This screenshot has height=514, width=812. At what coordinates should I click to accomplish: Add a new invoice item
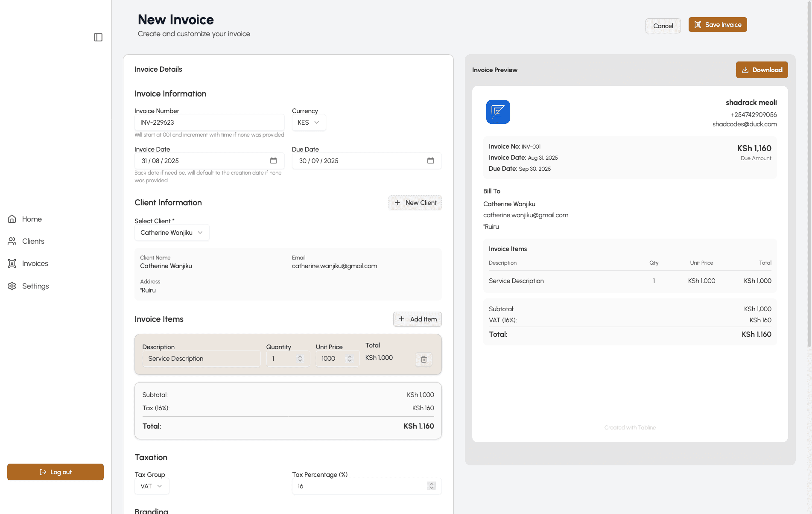417,319
